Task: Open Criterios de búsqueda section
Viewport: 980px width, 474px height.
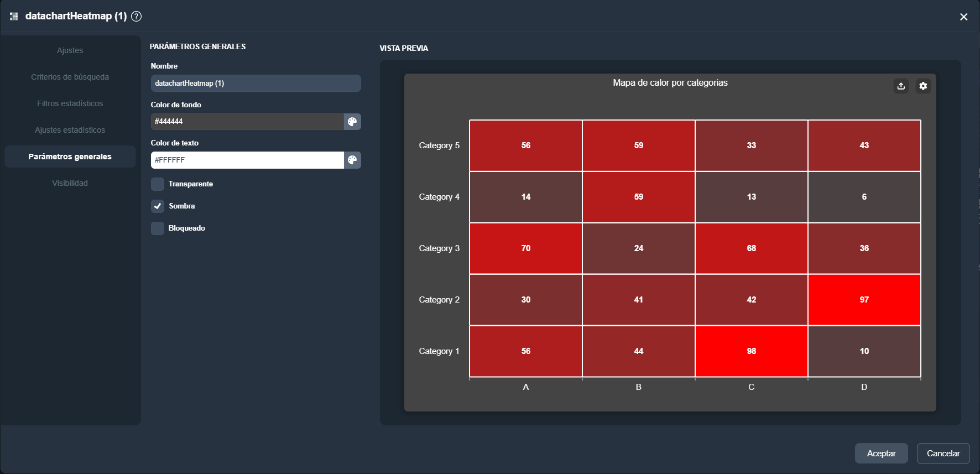Action: tap(70, 77)
